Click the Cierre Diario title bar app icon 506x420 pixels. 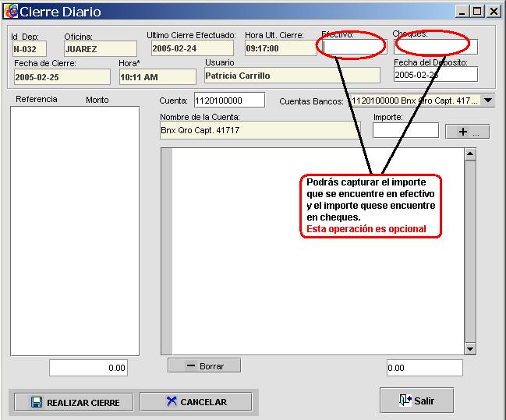pyautogui.click(x=10, y=12)
